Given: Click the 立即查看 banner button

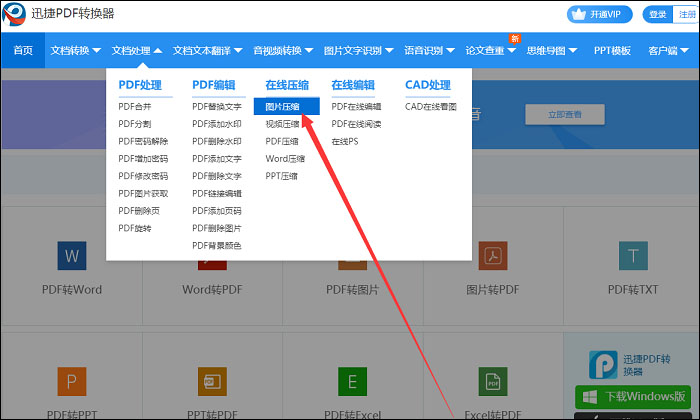Looking at the screenshot, I should pyautogui.click(x=565, y=115).
